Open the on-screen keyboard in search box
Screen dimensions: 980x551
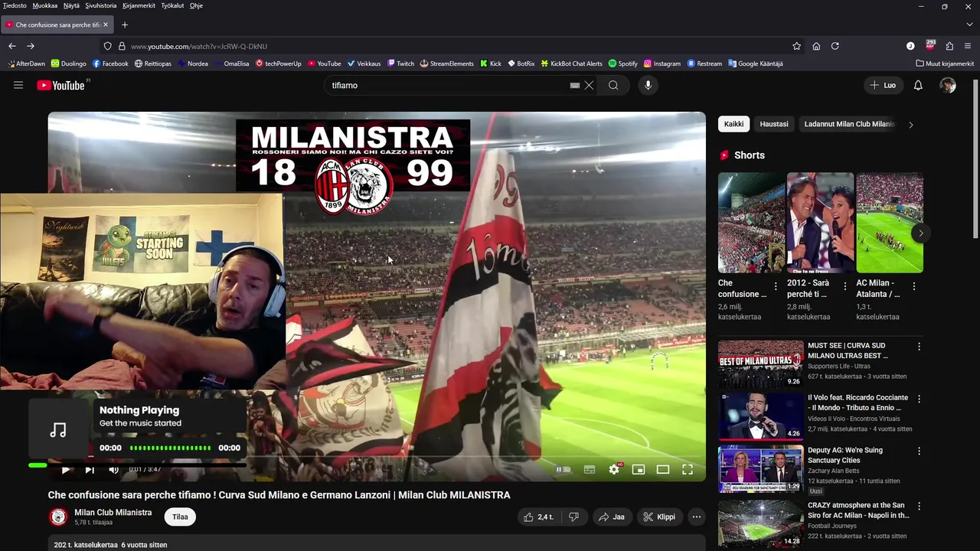575,85
